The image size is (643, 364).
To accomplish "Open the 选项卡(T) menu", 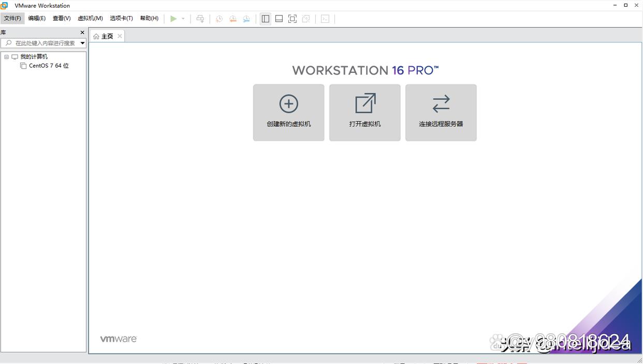I will (x=121, y=18).
